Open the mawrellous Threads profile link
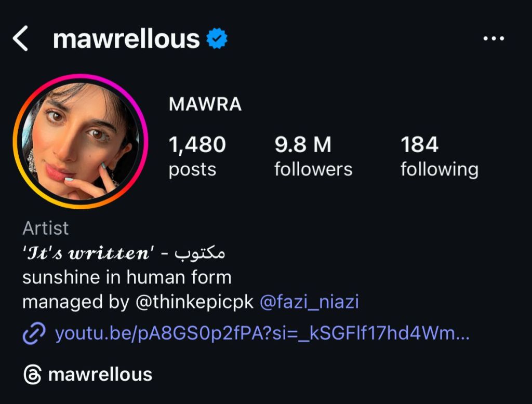Image resolution: width=532 pixels, height=404 pixels. 100,374
